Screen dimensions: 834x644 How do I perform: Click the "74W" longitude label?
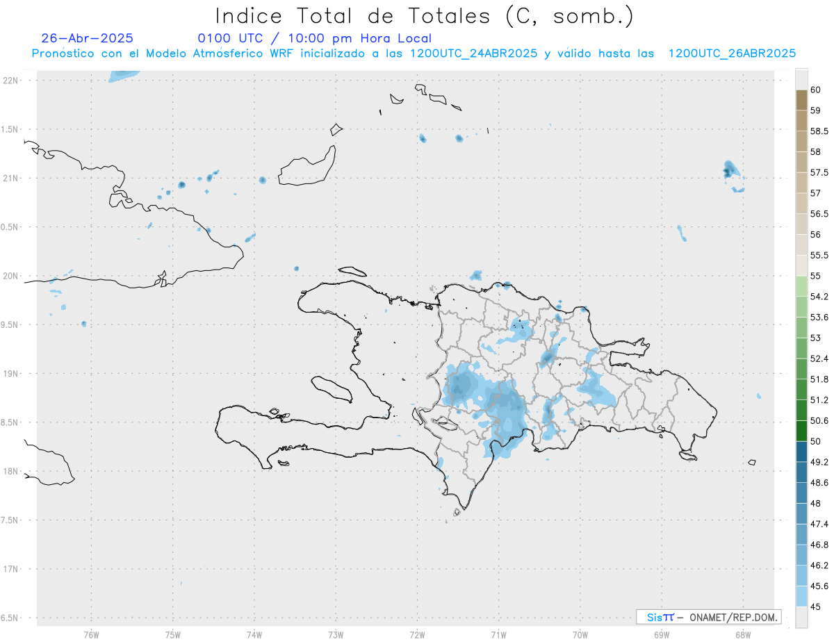[254, 635]
